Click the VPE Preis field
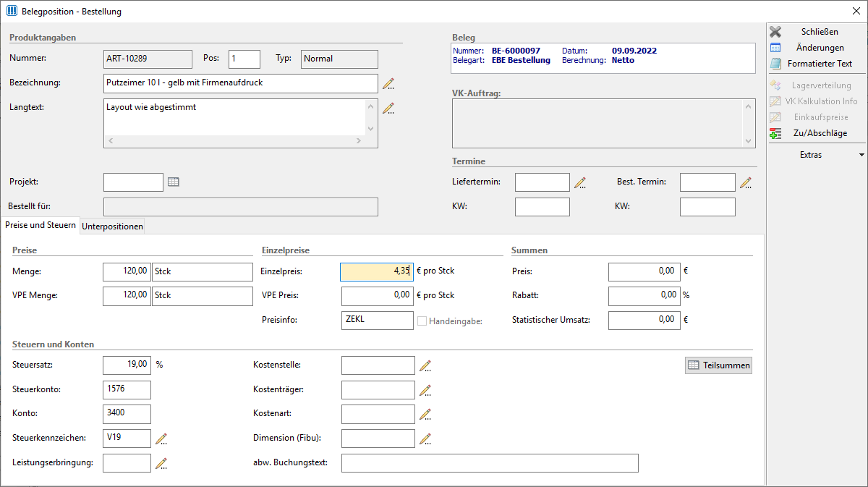 point(377,296)
